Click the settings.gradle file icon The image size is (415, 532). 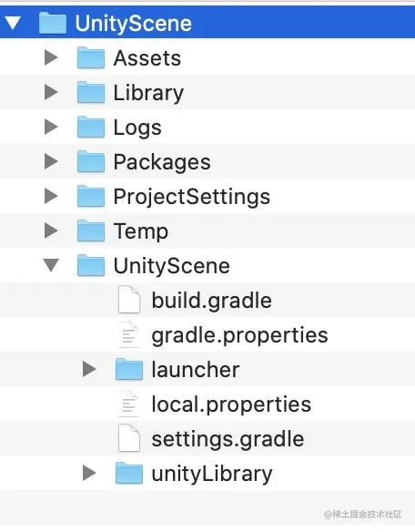coord(129,438)
